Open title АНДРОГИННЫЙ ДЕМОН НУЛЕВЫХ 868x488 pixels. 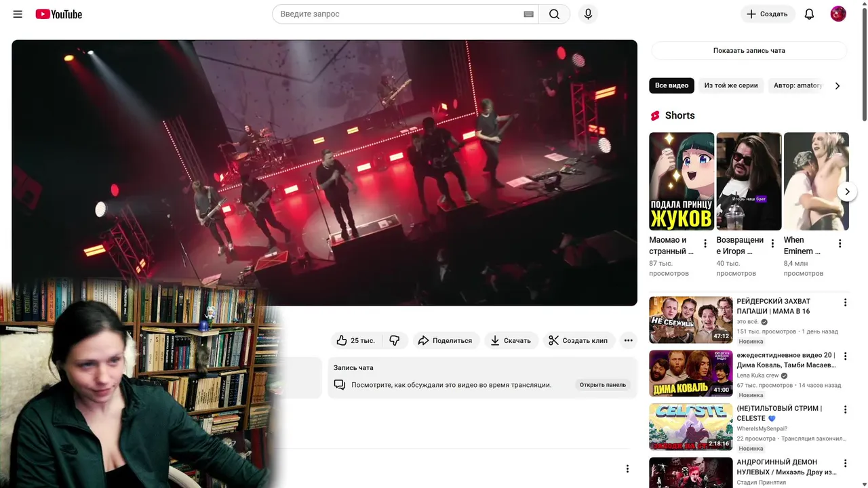click(x=787, y=467)
